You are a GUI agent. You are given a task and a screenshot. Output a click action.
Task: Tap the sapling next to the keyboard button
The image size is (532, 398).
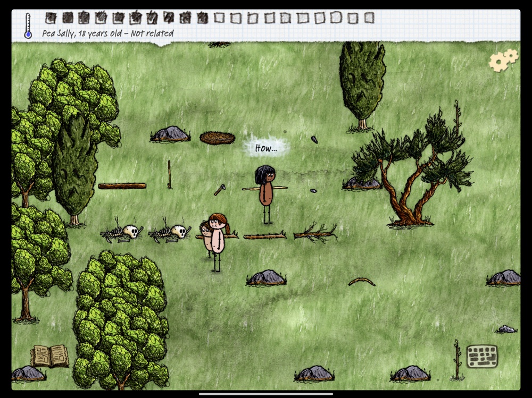[458, 360]
